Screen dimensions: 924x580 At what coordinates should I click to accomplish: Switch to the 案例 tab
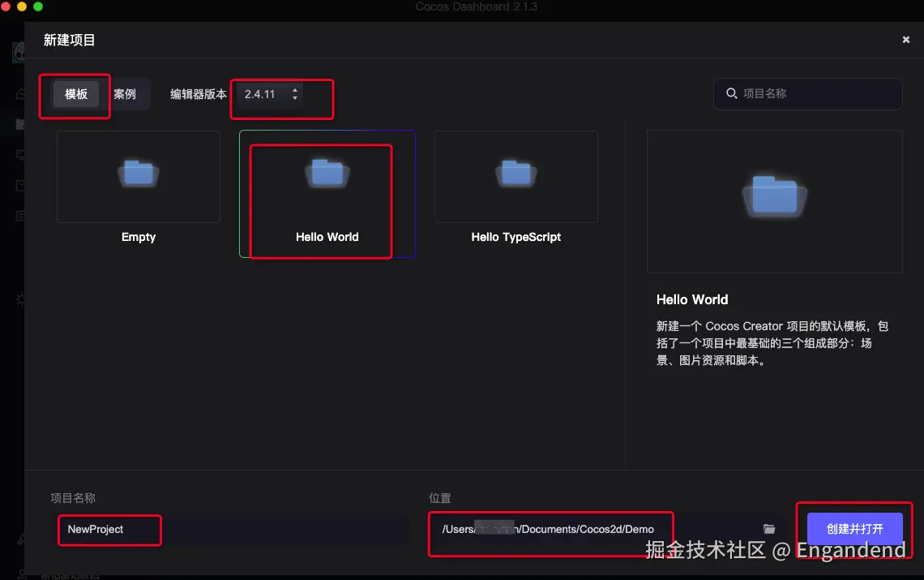[x=125, y=94]
